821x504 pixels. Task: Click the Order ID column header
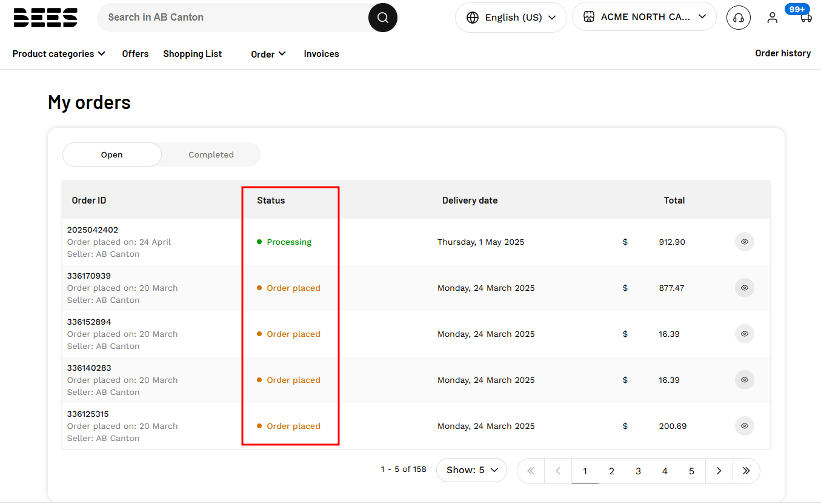[x=89, y=201]
